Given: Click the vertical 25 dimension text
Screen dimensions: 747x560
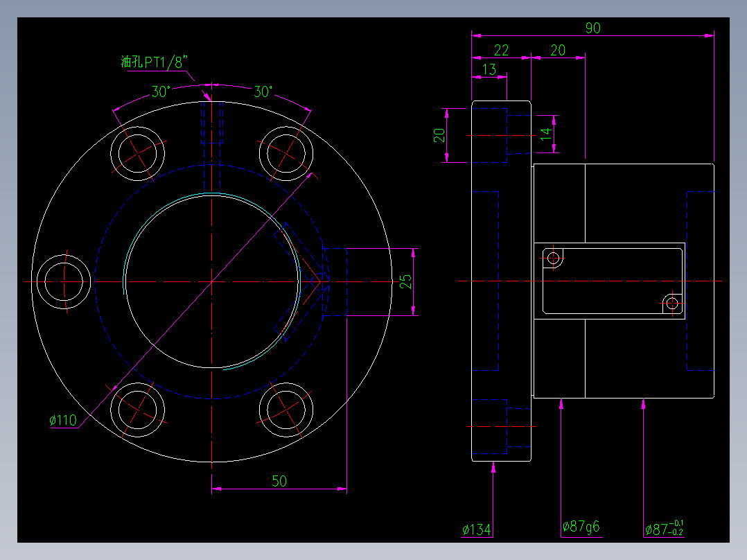Looking at the screenshot, I should click(x=405, y=281).
